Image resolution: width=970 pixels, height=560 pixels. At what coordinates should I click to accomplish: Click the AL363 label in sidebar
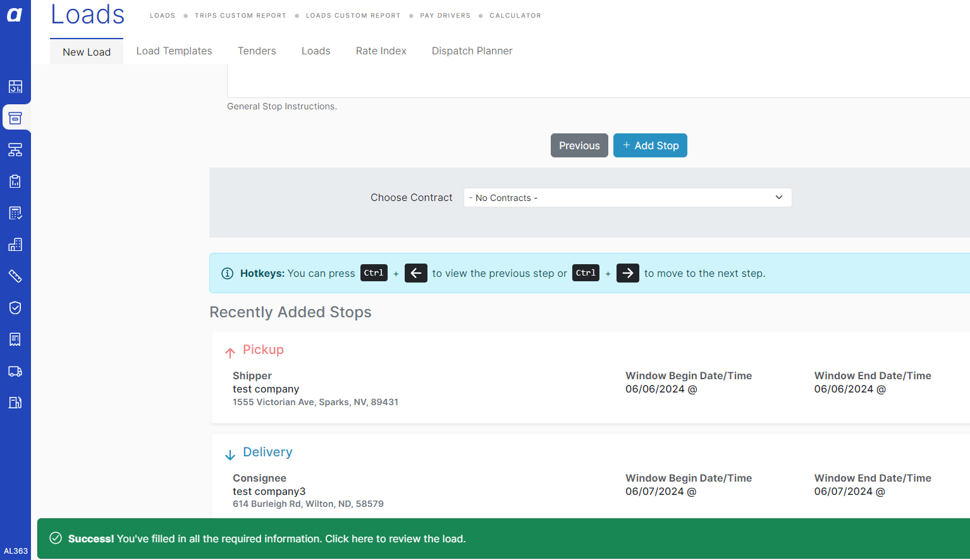16,551
